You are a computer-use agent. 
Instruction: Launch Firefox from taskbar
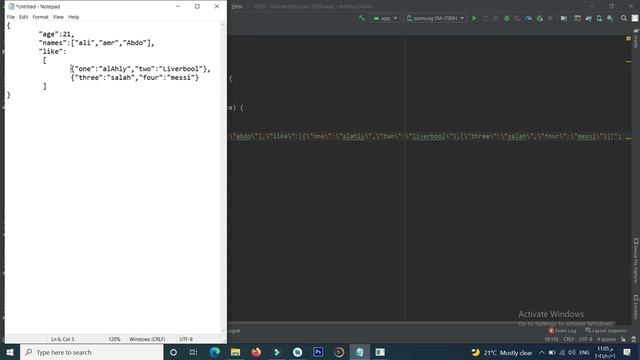[256, 352]
